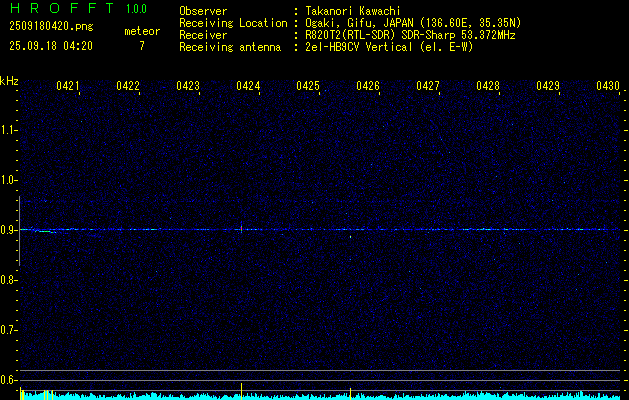
Task: Click the meteor label
Action: pyautogui.click(x=142, y=31)
